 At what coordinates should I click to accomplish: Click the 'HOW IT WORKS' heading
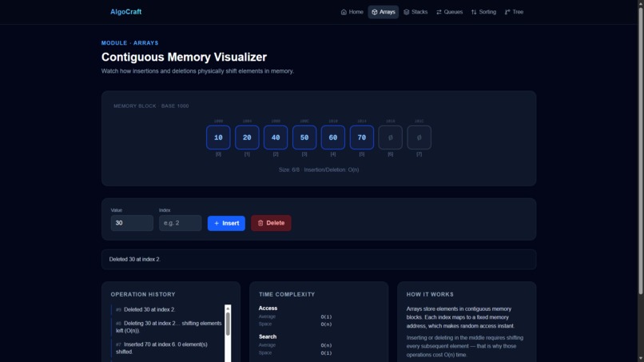[x=430, y=294]
